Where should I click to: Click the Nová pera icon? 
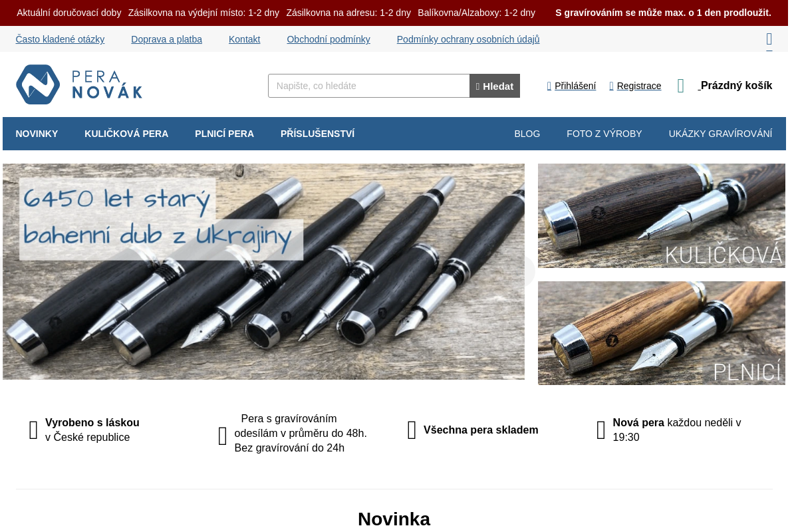[600, 430]
